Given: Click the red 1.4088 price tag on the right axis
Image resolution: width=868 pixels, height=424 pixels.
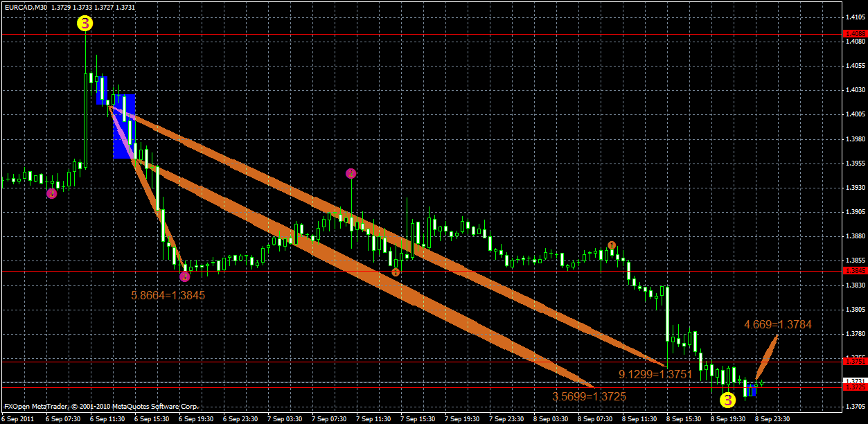Looking at the screenshot, I should (856, 33).
